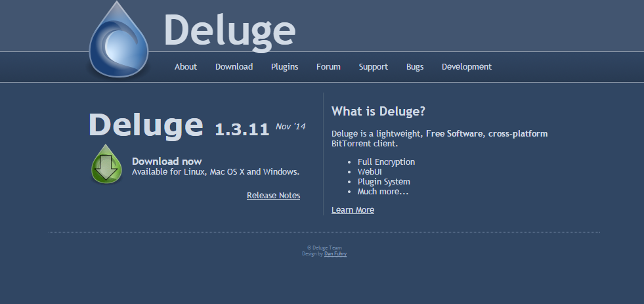Click 'Available for Linux, Mac OS X and Windows.' text
Image resolution: width=644 pixels, height=304 pixels.
tap(215, 172)
